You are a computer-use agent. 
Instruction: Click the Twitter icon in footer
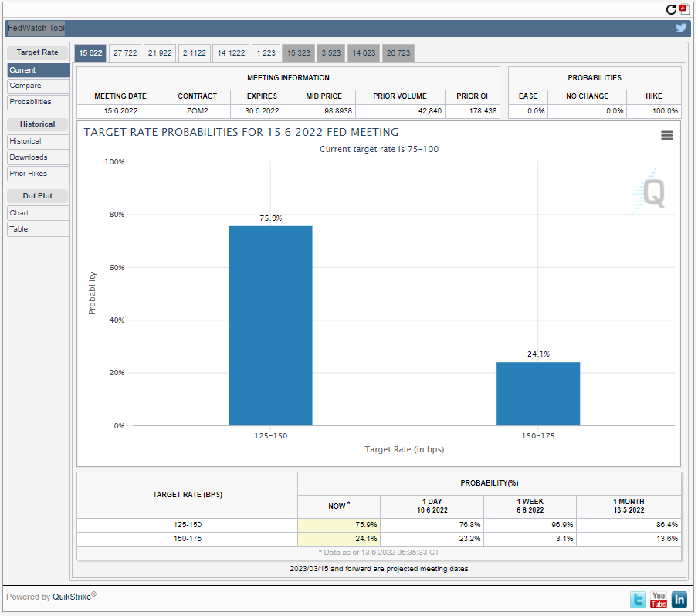pos(639,600)
